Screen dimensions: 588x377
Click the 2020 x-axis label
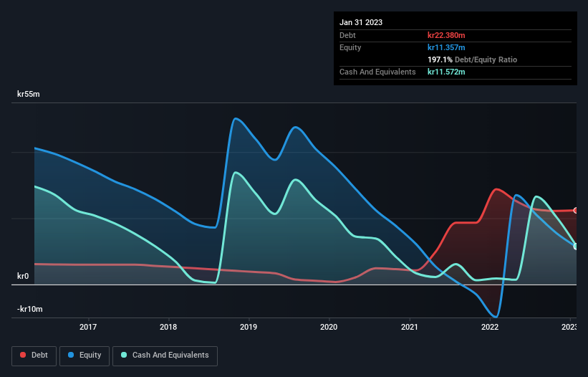point(329,327)
